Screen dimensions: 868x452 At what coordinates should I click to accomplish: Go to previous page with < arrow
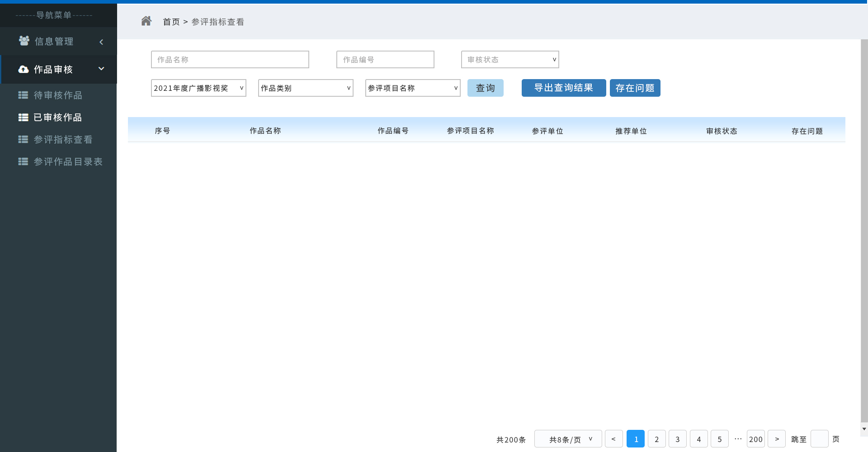[x=613, y=439]
